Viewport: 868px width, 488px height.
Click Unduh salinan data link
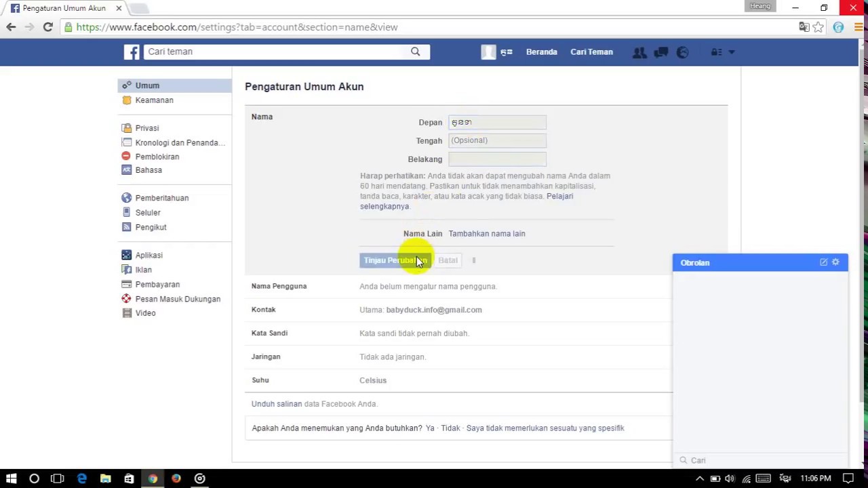coord(276,404)
